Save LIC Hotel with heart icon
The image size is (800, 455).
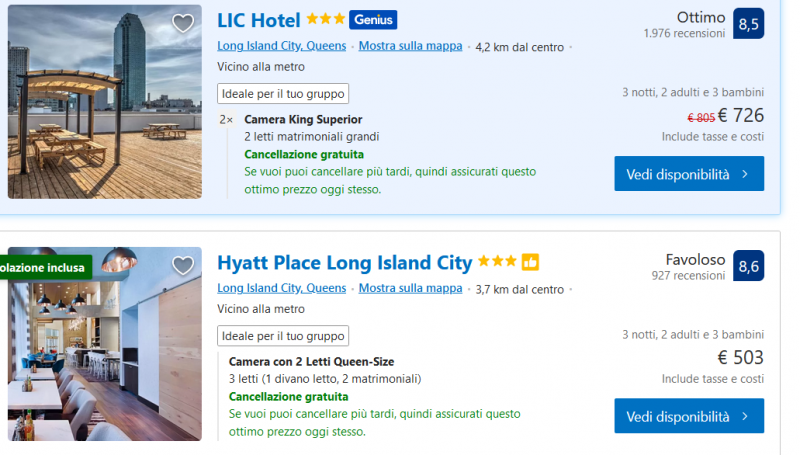(183, 24)
